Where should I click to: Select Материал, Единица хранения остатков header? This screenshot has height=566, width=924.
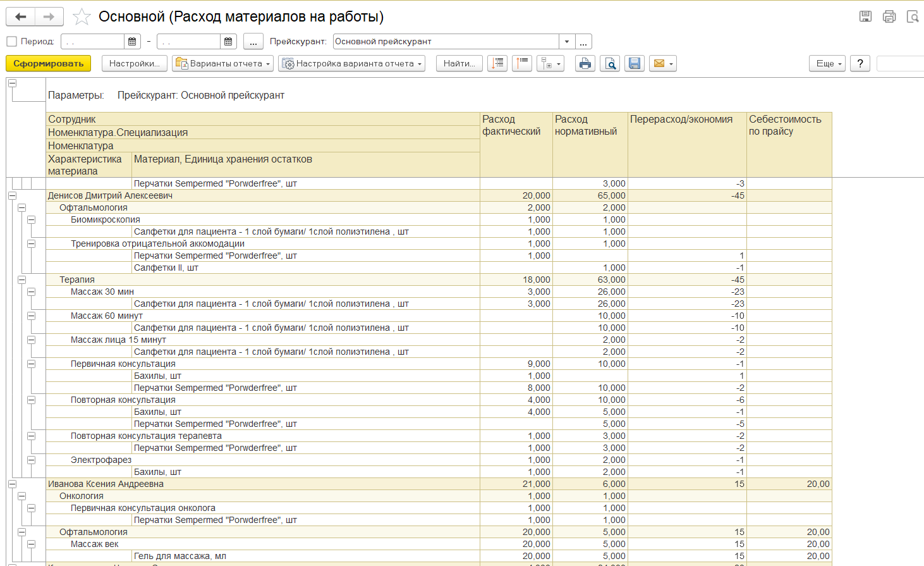tap(306, 165)
